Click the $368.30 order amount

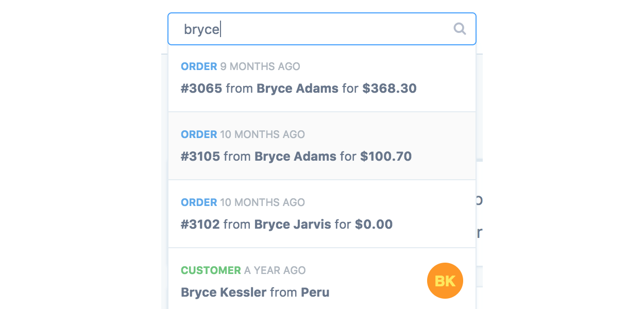tap(389, 89)
